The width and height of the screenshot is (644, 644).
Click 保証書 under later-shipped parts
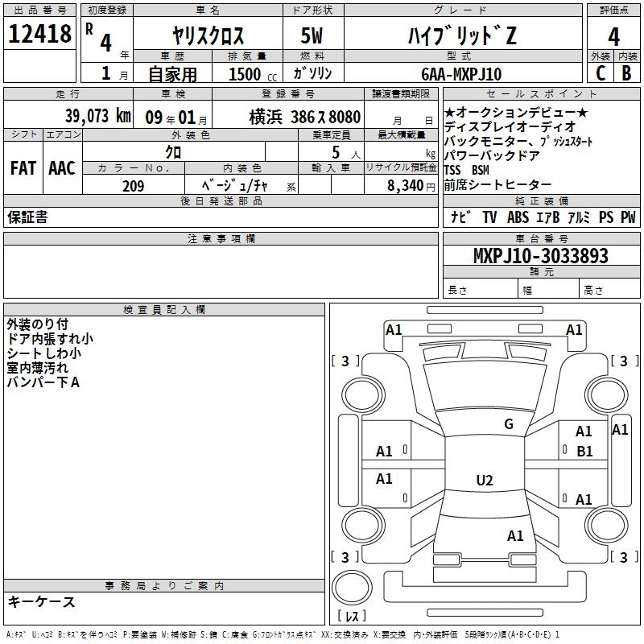27,217
